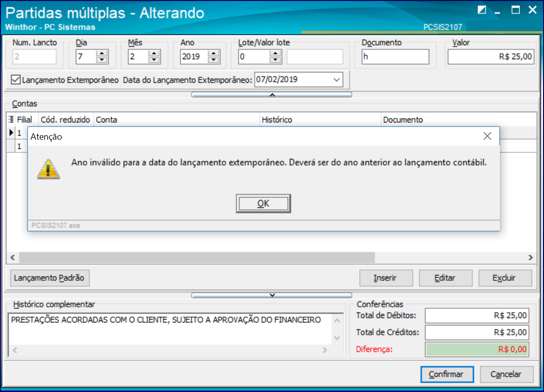The width and height of the screenshot is (544, 392).
Task: Open the grid column selector icon
Action: point(11,120)
